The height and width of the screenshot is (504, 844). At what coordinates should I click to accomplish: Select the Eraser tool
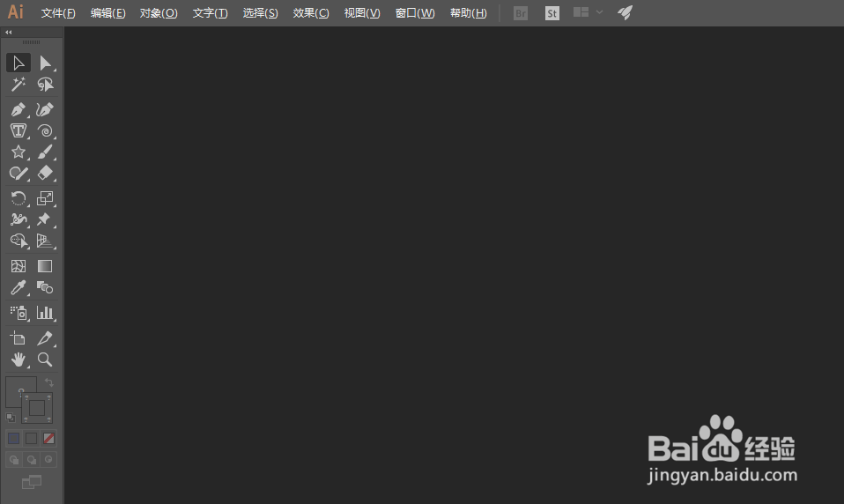pyautogui.click(x=45, y=173)
